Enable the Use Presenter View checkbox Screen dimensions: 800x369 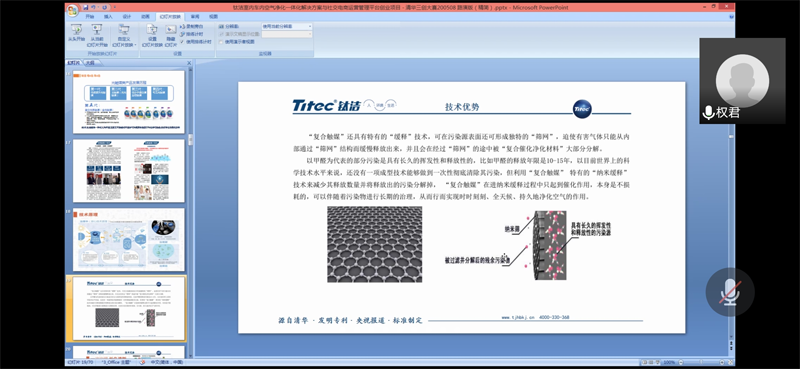[221, 42]
